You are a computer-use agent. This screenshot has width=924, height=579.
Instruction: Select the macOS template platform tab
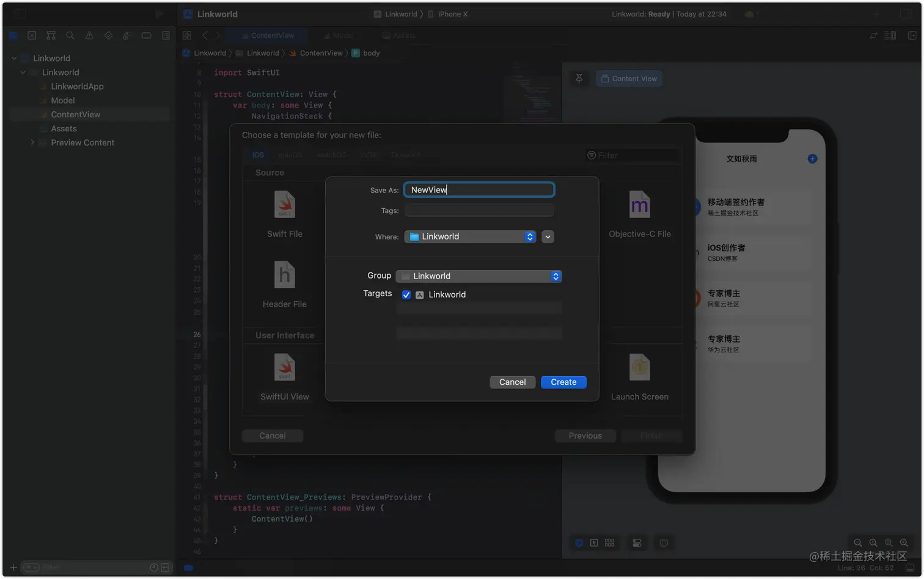pyautogui.click(x=290, y=155)
